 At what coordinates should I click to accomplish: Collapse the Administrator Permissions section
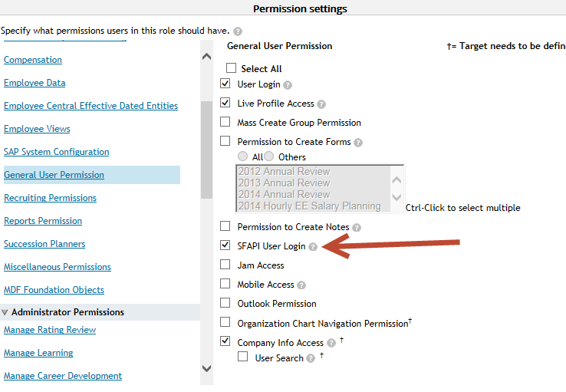[x=5, y=312]
